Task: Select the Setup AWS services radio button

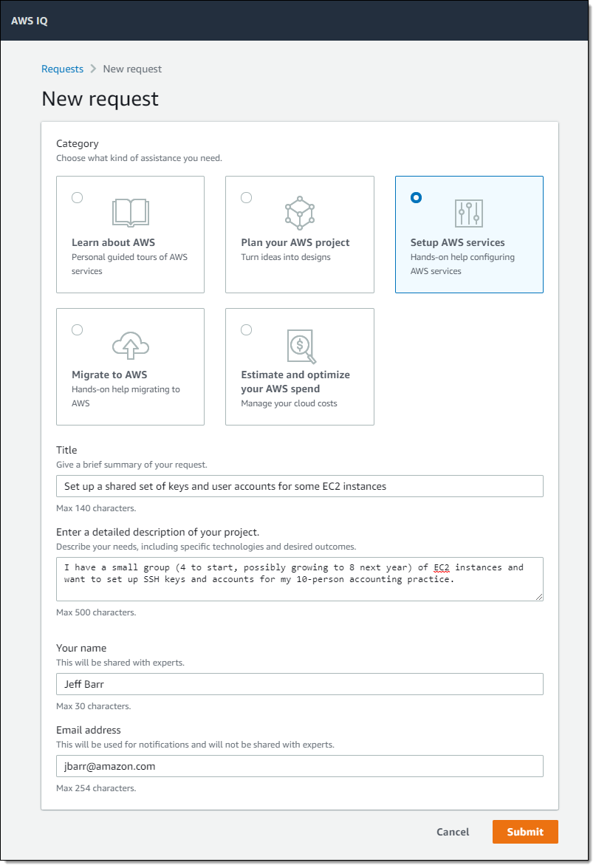Action: (x=416, y=197)
